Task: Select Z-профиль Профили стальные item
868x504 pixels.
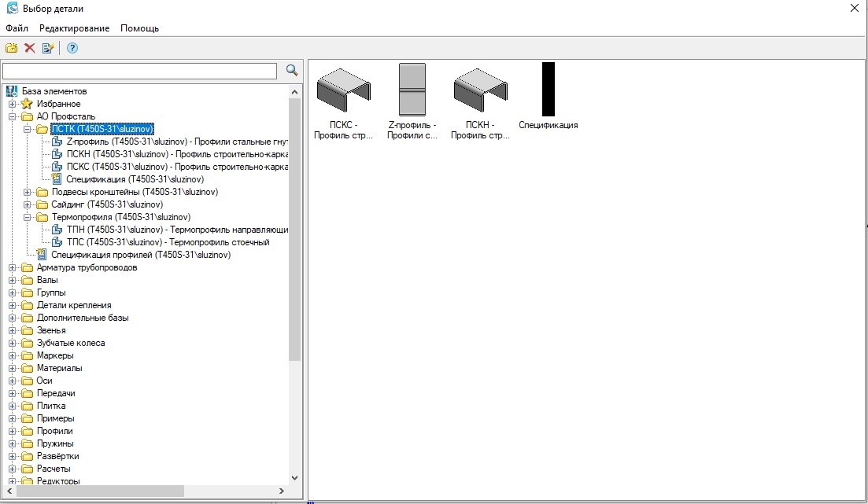Action: pos(177,142)
